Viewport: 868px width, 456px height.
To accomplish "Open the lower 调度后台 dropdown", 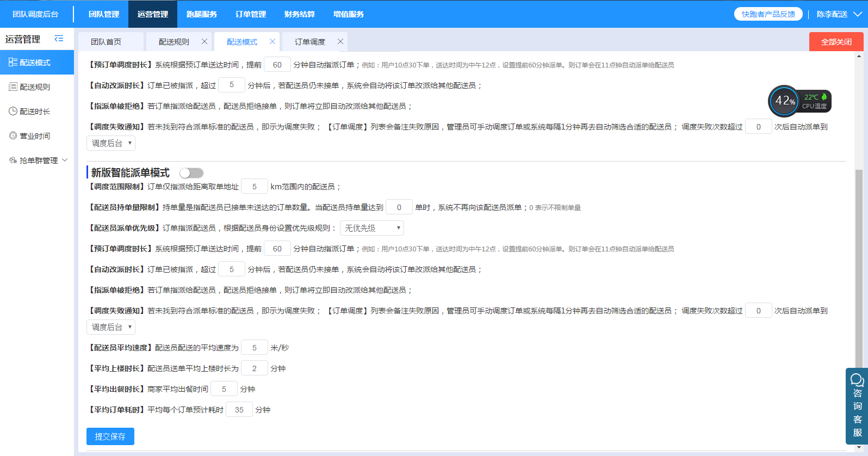I will pos(111,327).
